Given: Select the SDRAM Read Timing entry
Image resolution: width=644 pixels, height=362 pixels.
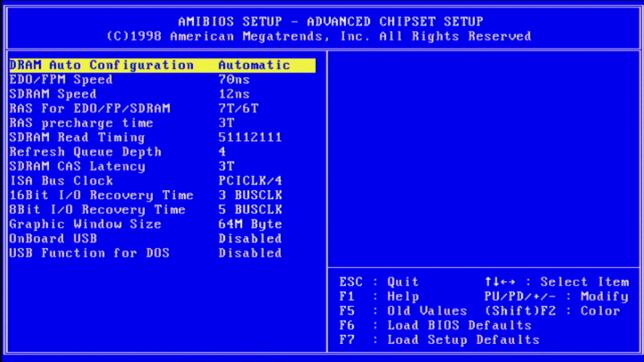Looking at the screenshot, I should pyautogui.click(x=77, y=137).
